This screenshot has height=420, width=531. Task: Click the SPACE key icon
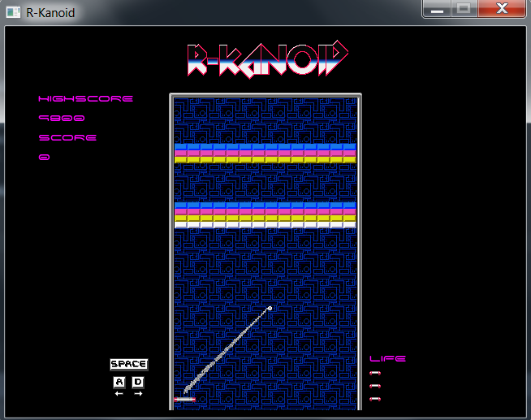(128, 364)
